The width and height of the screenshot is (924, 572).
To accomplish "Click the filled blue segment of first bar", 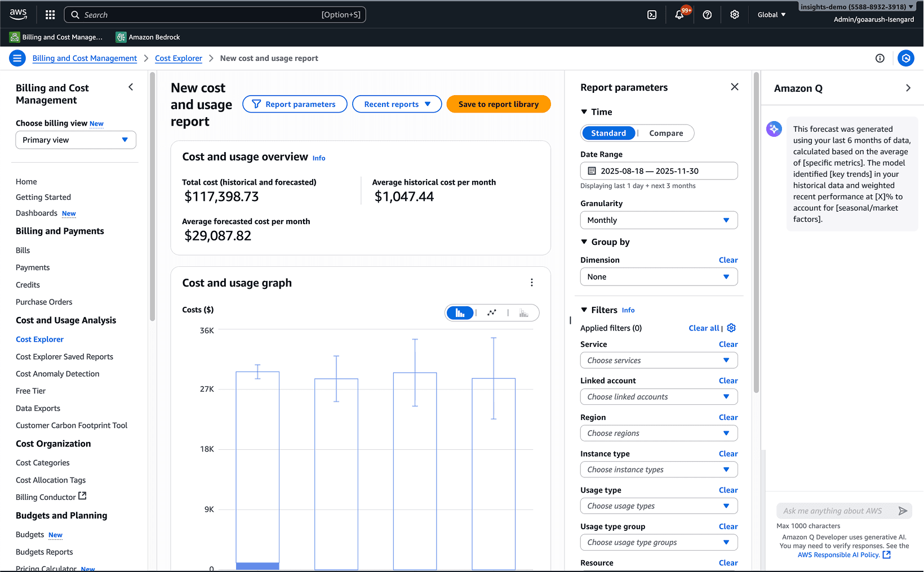I will 257,566.
